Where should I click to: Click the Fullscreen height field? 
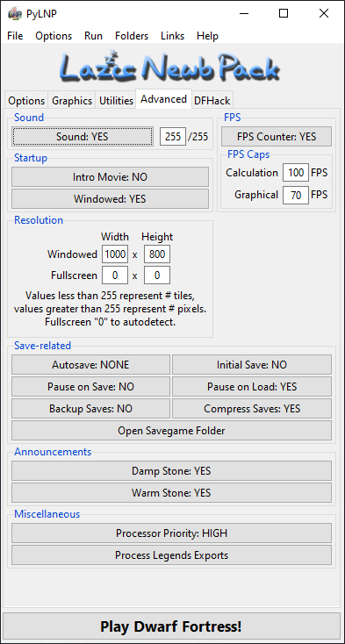157,275
